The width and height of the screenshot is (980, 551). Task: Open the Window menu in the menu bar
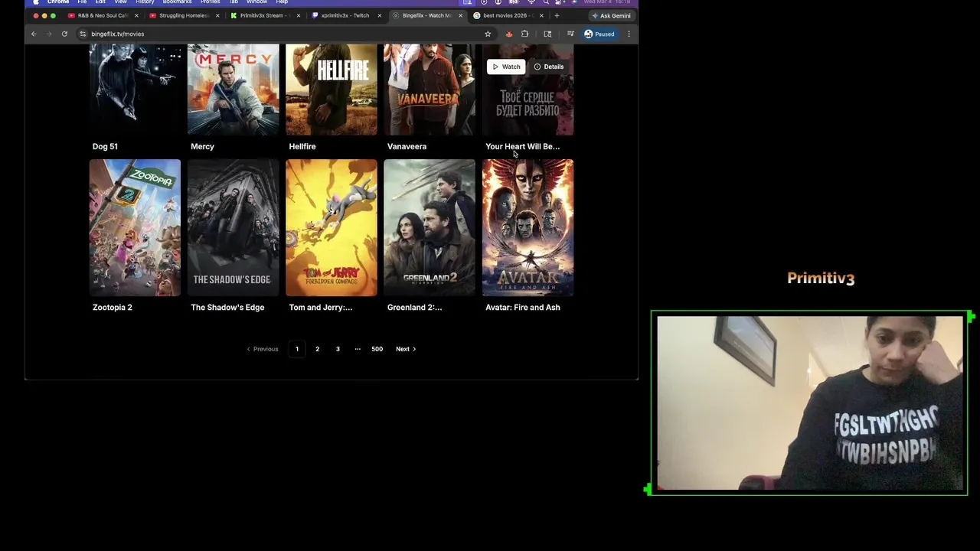coord(256,2)
